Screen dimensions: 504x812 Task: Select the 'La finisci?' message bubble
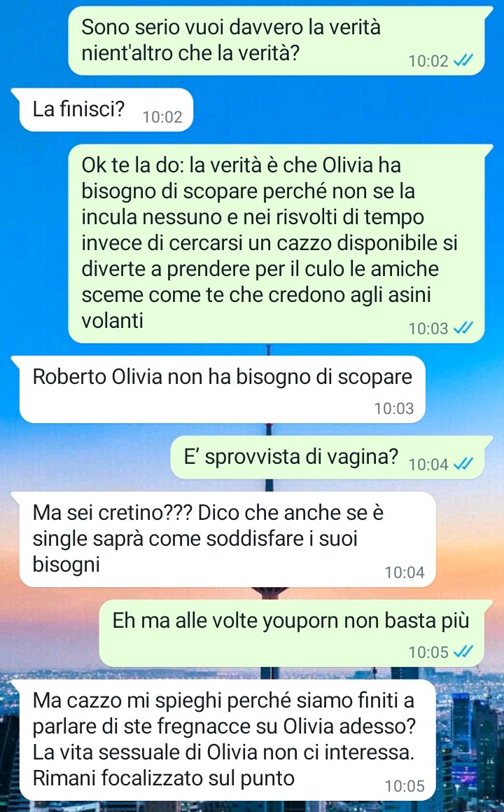click(106, 110)
